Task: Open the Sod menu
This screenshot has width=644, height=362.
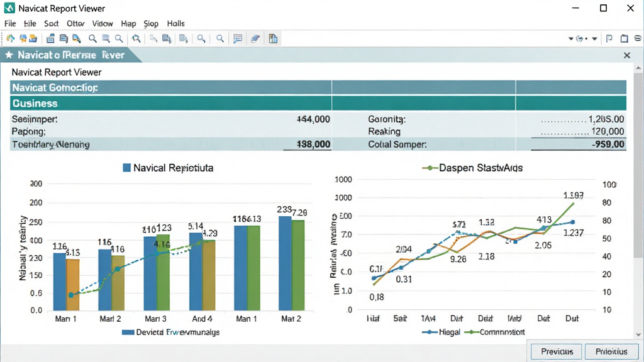Action: (x=52, y=23)
